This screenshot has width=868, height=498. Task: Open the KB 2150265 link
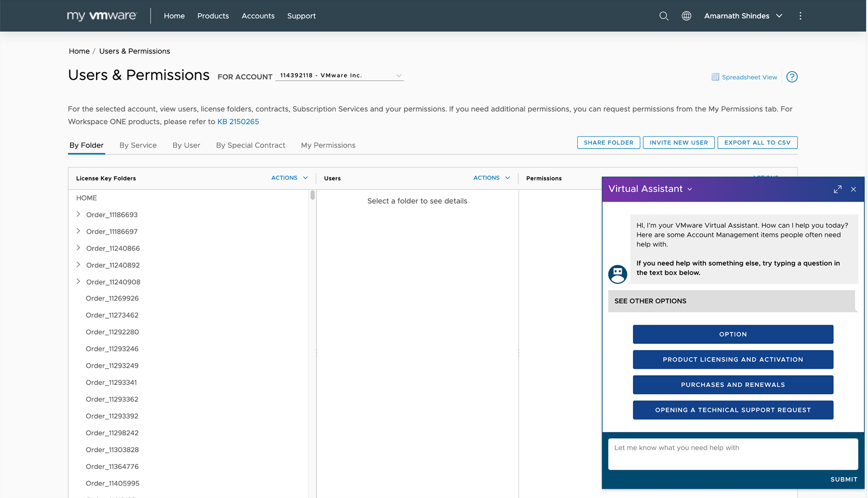pyautogui.click(x=238, y=122)
